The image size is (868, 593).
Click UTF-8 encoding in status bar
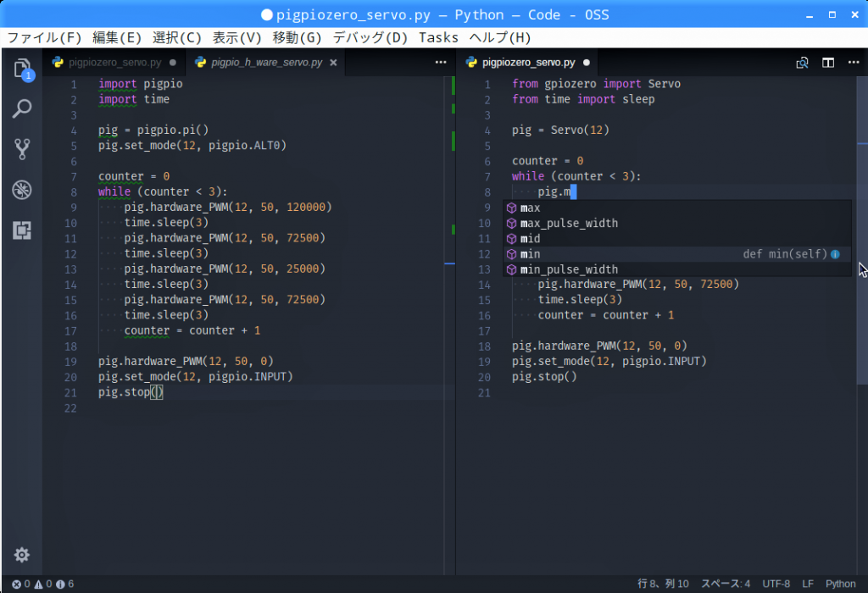click(x=776, y=584)
